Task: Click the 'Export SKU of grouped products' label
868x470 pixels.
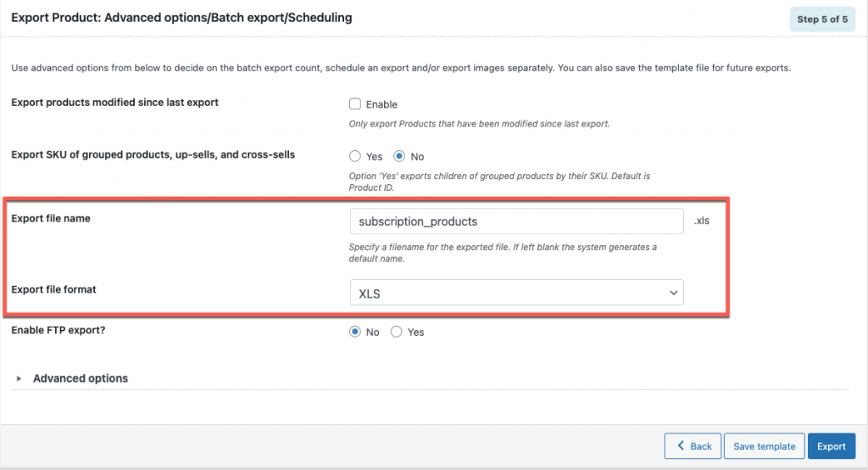Action: click(153, 154)
